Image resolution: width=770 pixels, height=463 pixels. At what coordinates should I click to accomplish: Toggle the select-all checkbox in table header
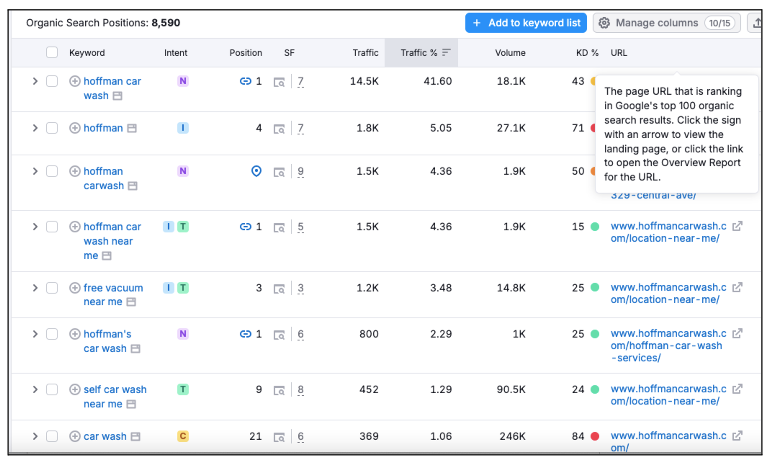click(x=52, y=53)
